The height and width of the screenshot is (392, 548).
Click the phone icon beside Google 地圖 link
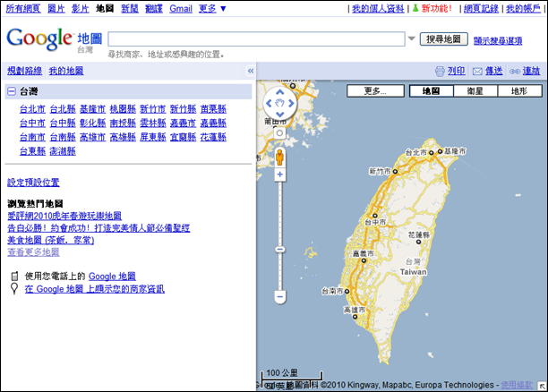[14, 276]
